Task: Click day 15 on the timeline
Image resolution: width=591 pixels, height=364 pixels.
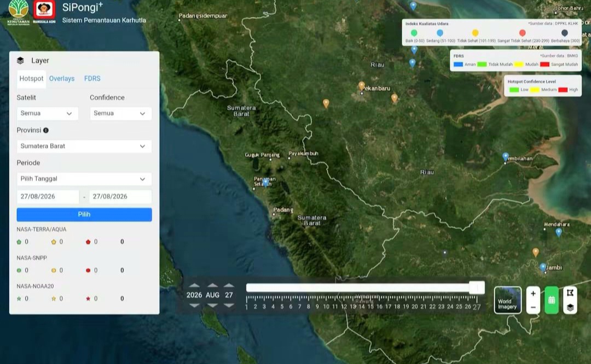Action: (370, 307)
